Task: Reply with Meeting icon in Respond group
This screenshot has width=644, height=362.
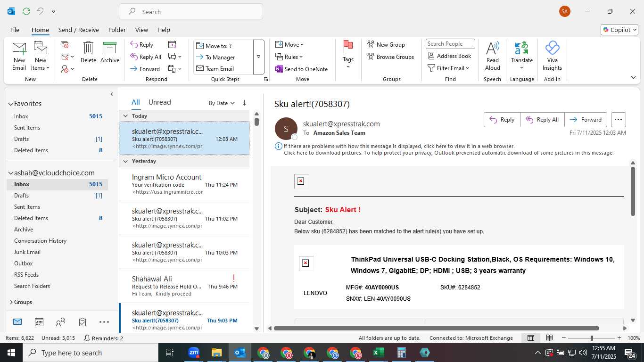Action: pos(172,45)
